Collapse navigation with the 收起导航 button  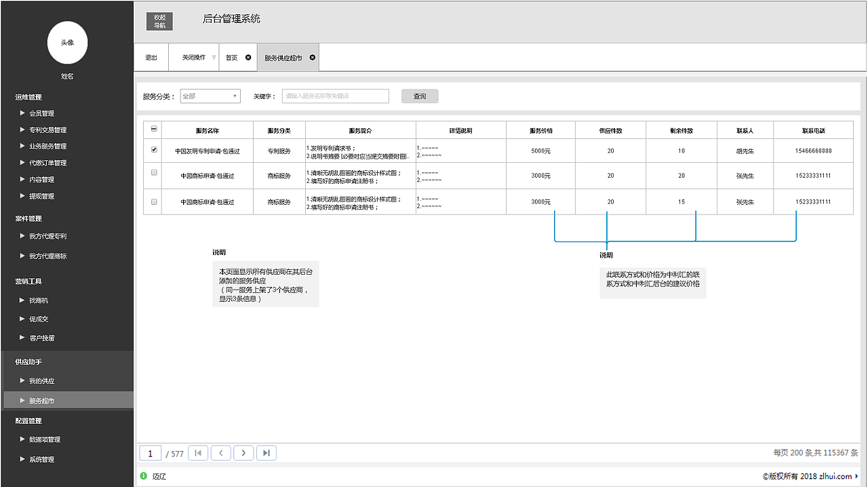click(x=159, y=21)
